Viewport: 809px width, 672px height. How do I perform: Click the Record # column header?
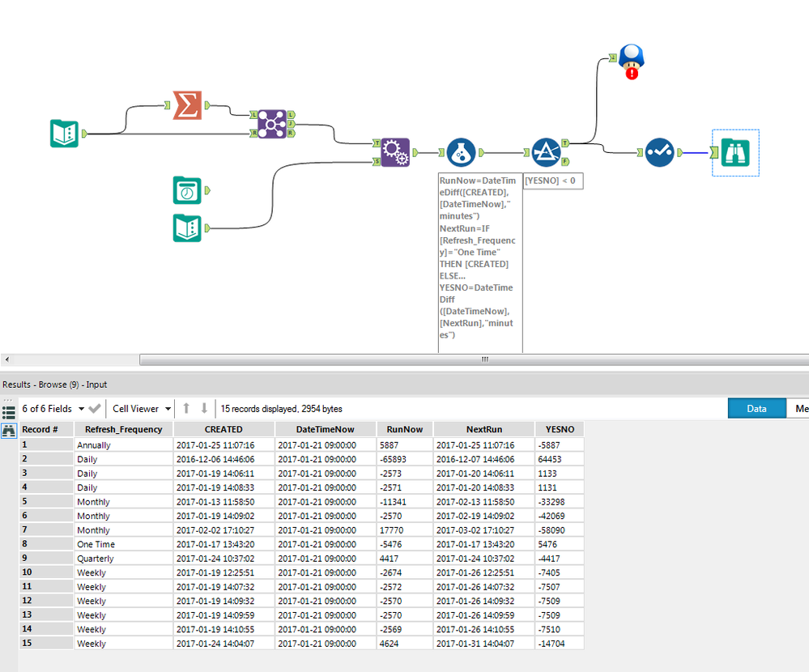pyautogui.click(x=46, y=429)
